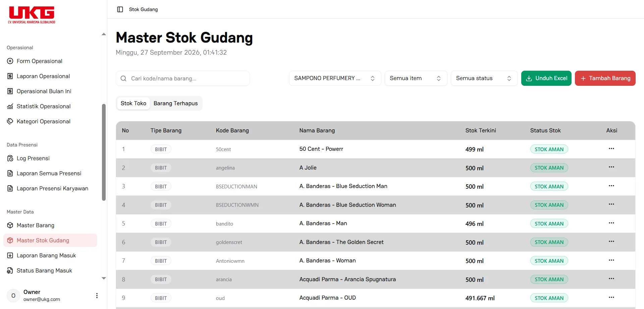Open Semua status filter dropdown

[484, 78]
